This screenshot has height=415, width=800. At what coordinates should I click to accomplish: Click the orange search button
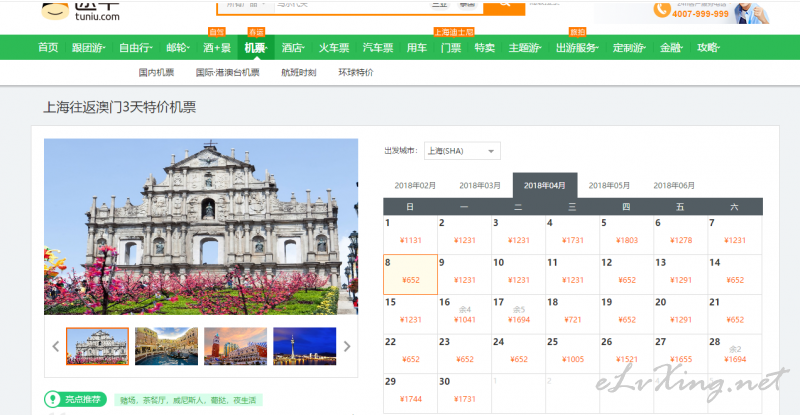click(x=504, y=7)
